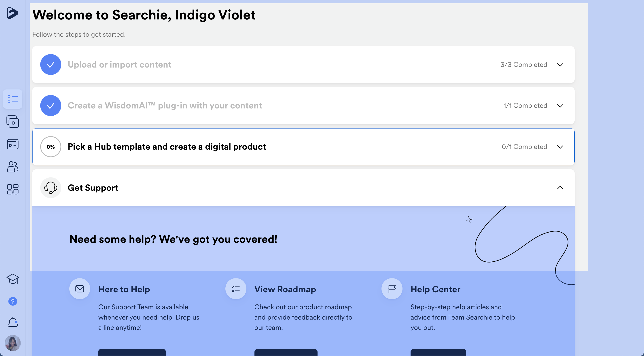
Task: Select the Help Center heading
Action: click(435, 289)
